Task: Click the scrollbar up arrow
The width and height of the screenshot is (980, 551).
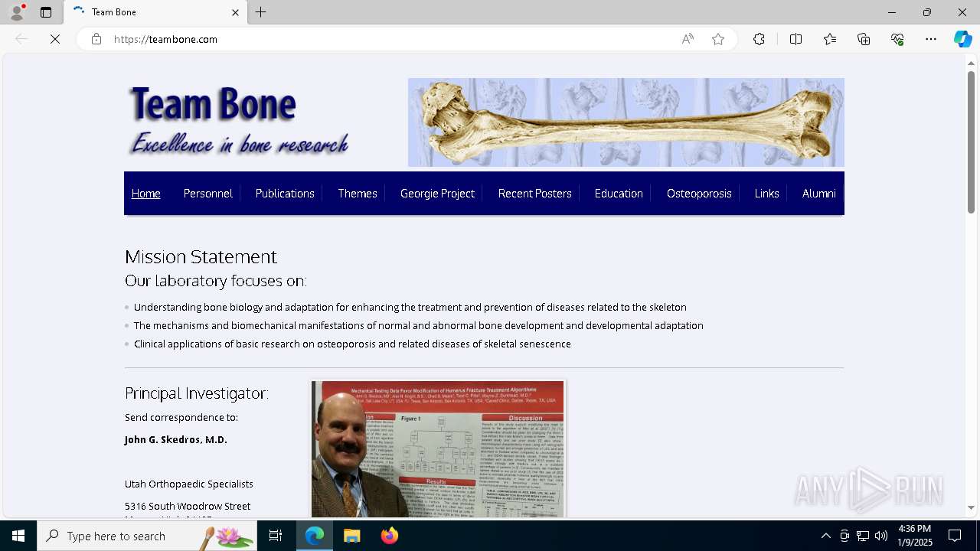Action: (x=971, y=62)
